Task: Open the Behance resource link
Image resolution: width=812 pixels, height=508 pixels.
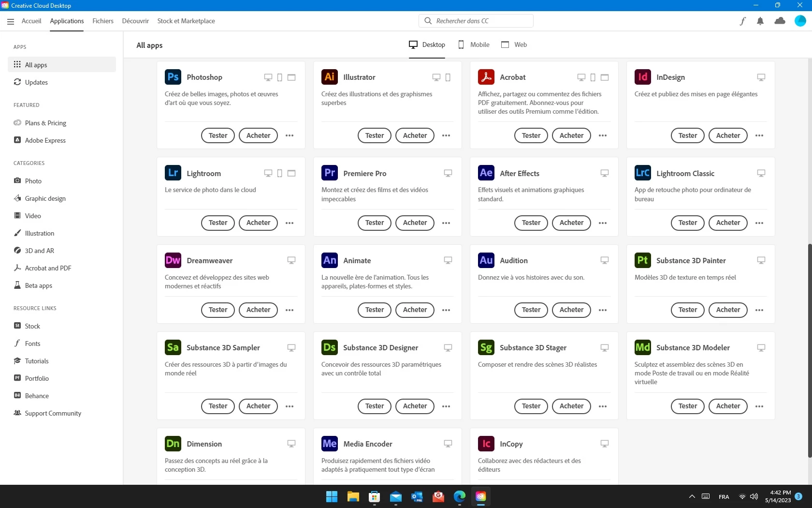Action: (x=62, y=396)
